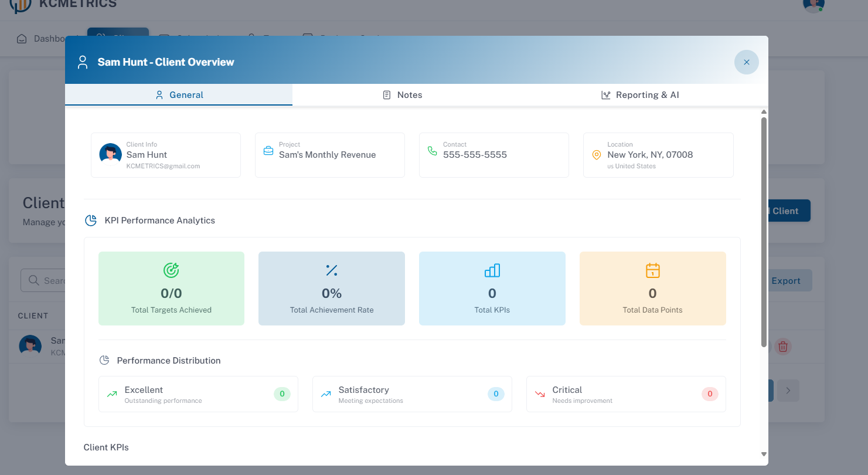
Task: Click the calendar icon for Total Data Points
Action: pyautogui.click(x=653, y=270)
